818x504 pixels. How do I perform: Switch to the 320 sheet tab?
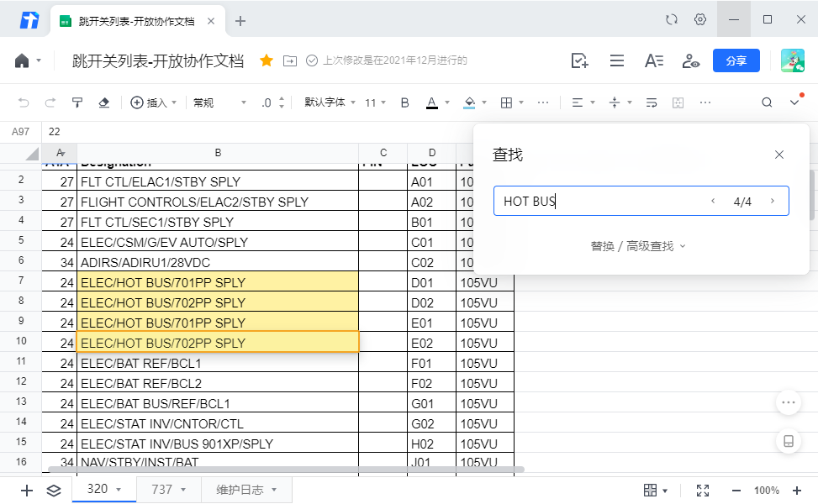click(103, 490)
